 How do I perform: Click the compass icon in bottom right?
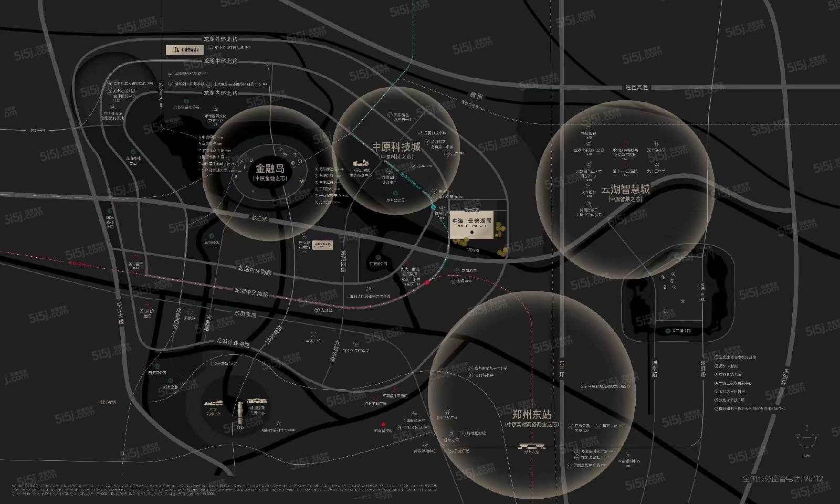806,436
